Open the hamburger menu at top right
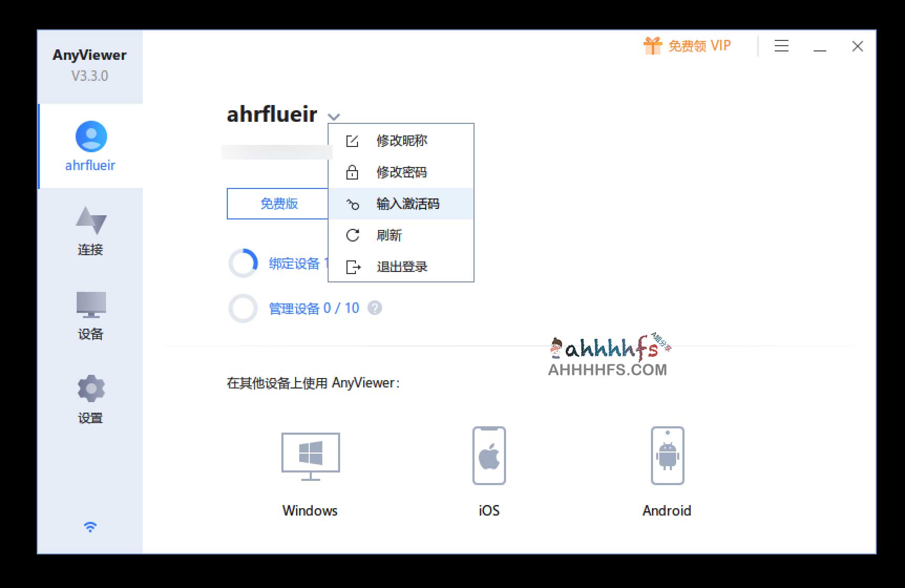905x588 pixels. coord(781,46)
